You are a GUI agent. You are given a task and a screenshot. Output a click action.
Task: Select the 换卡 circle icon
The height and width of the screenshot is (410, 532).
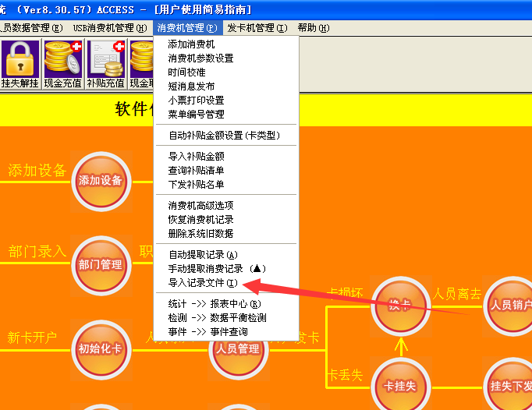click(x=400, y=305)
